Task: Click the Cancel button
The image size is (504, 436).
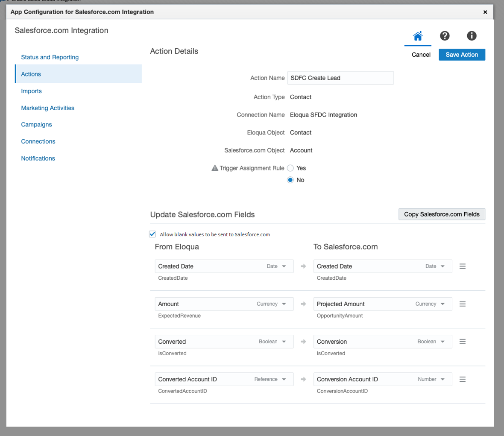Action: 421,55
